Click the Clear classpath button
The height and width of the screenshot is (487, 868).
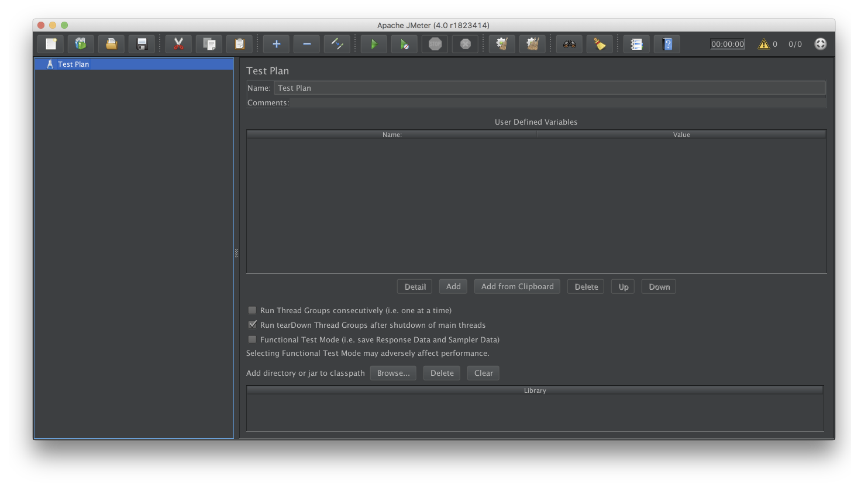tap(483, 373)
